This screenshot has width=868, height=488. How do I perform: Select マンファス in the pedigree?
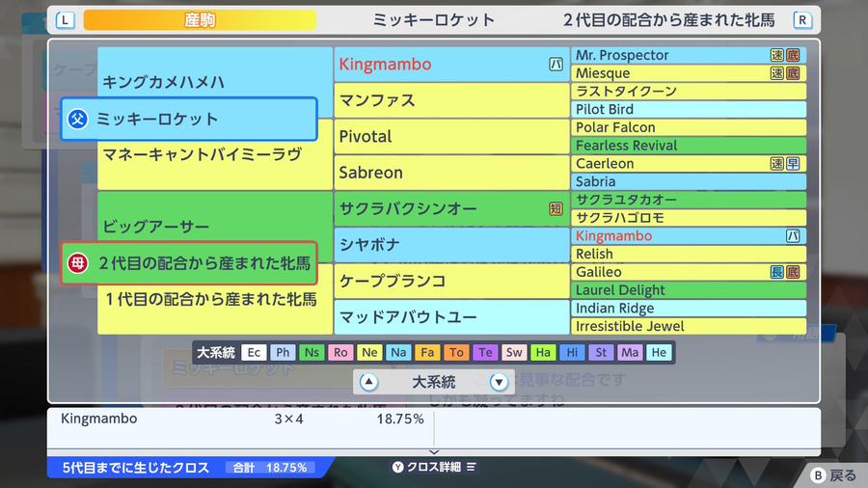point(451,100)
